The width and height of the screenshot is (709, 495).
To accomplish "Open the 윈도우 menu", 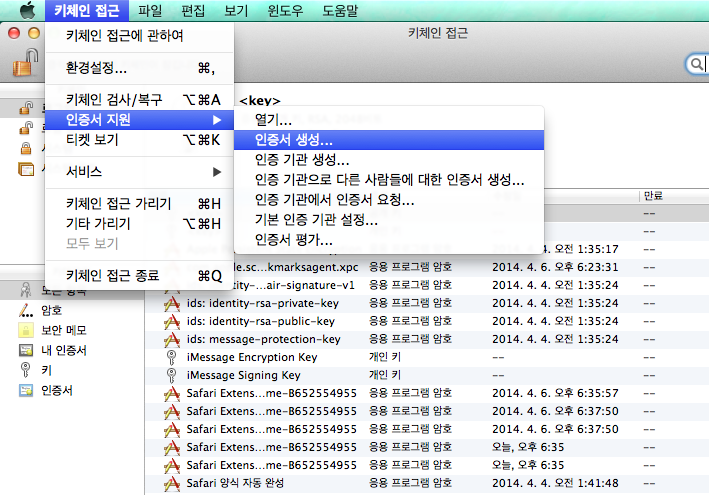I will (x=285, y=10).
